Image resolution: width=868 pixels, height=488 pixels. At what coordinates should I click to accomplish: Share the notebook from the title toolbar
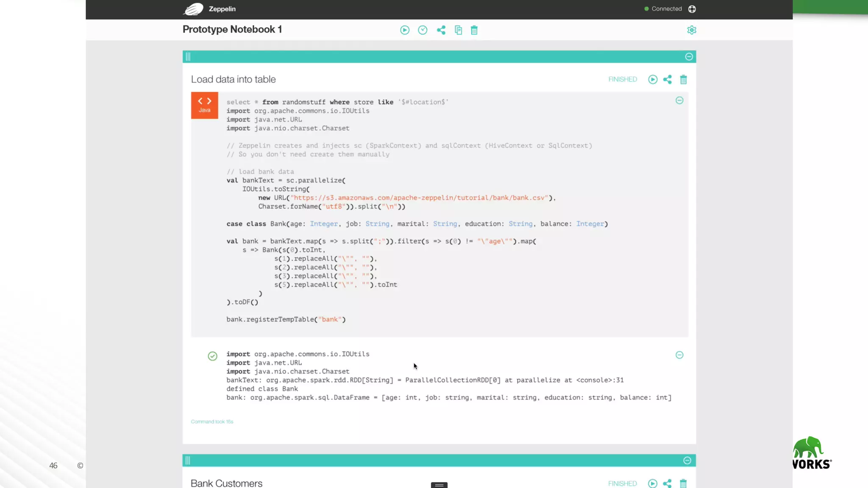coord(441,30)
